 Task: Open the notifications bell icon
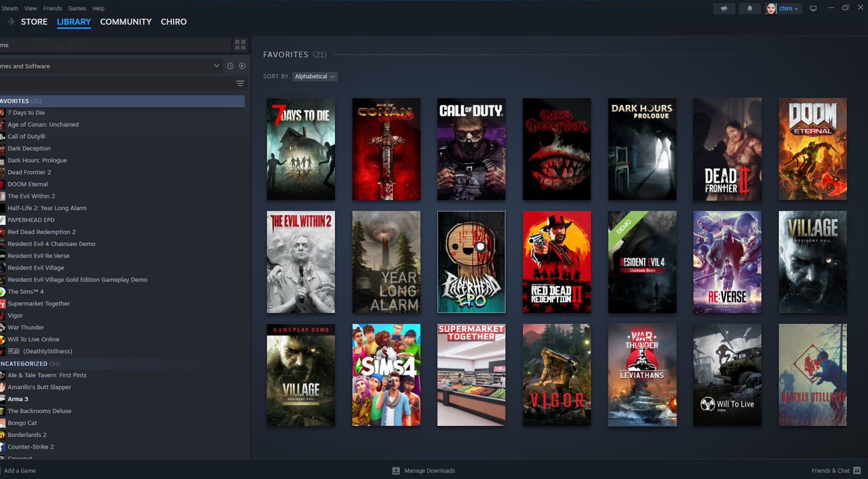(749, 8)
